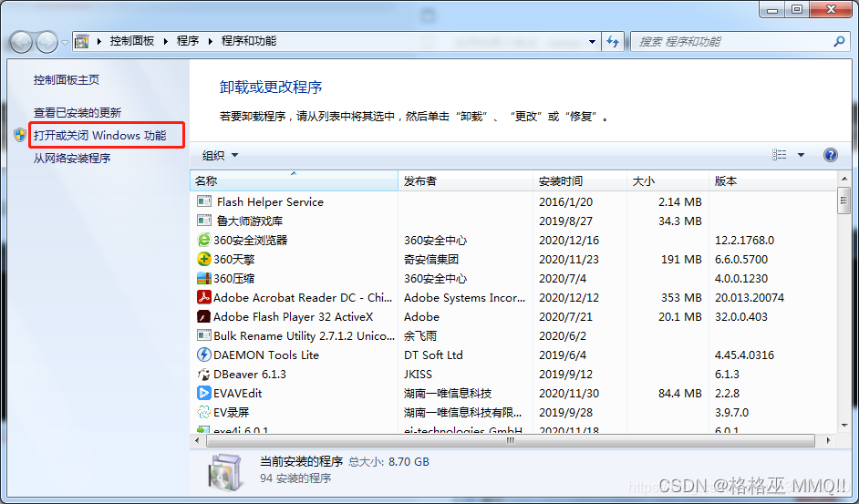Click the horizontal scrollbar thumb

click(x=511, y=440)
